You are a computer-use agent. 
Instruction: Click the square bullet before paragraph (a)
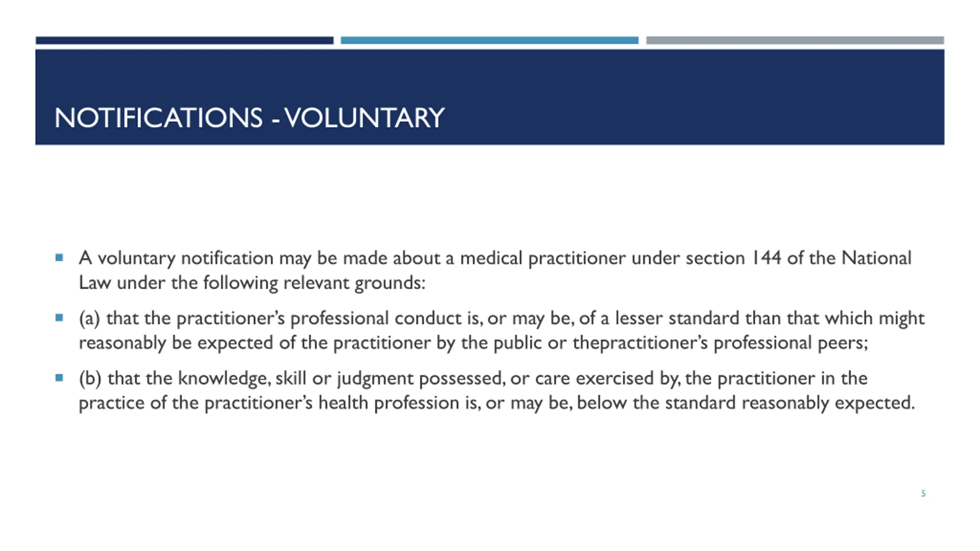(59, 318)
